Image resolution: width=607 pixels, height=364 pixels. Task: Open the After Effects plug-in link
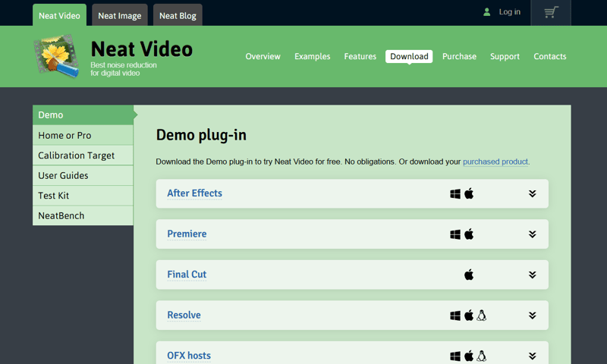point(194,193)
